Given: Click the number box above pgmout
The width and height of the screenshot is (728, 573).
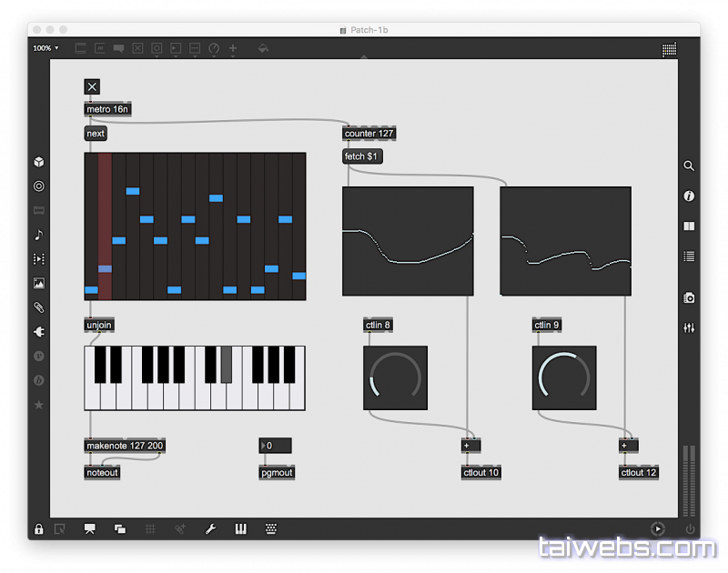Looking at the screenshot, I should pyautogui.click(x=276, y=446).
